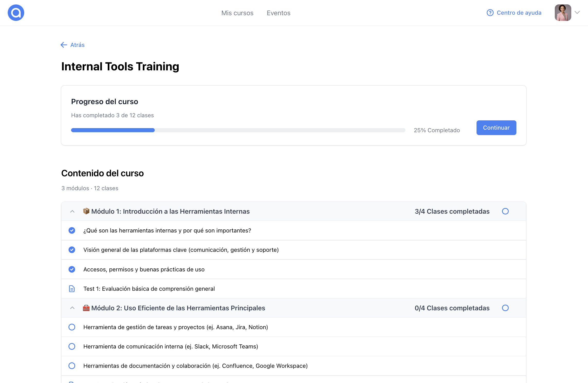The width and height of the screenshot is (588, 383).
Task: Collapse Módulo 2 with chevron
Action: (72, 308)
